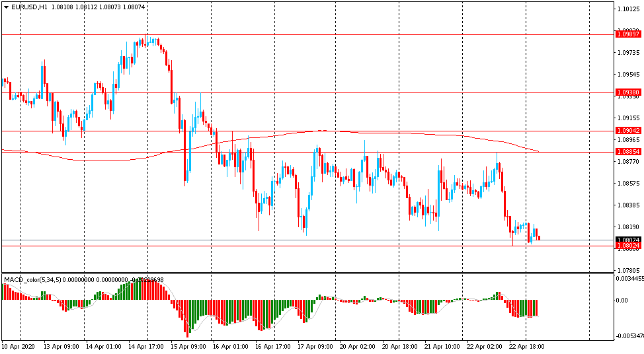Click the 1.10125 price scale value
644x354 pixels.
[628, 9]
